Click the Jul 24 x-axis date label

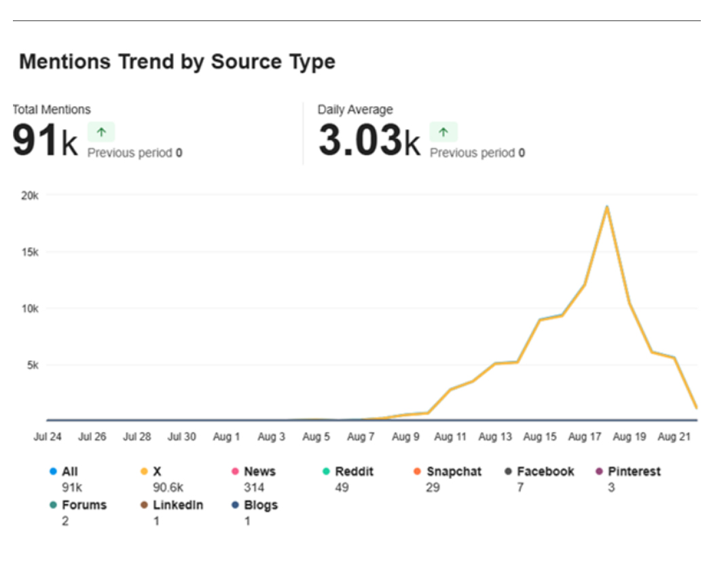pyautogui.click(x=47, y=437)
